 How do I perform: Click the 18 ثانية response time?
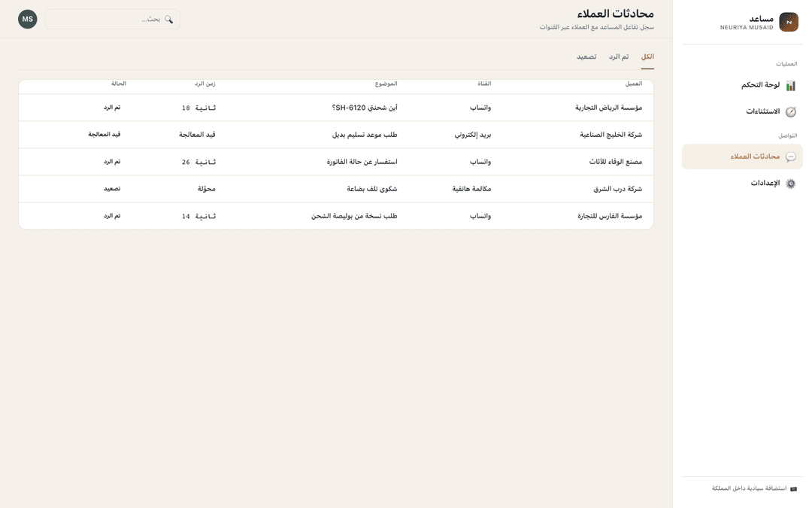click(198, 108)
